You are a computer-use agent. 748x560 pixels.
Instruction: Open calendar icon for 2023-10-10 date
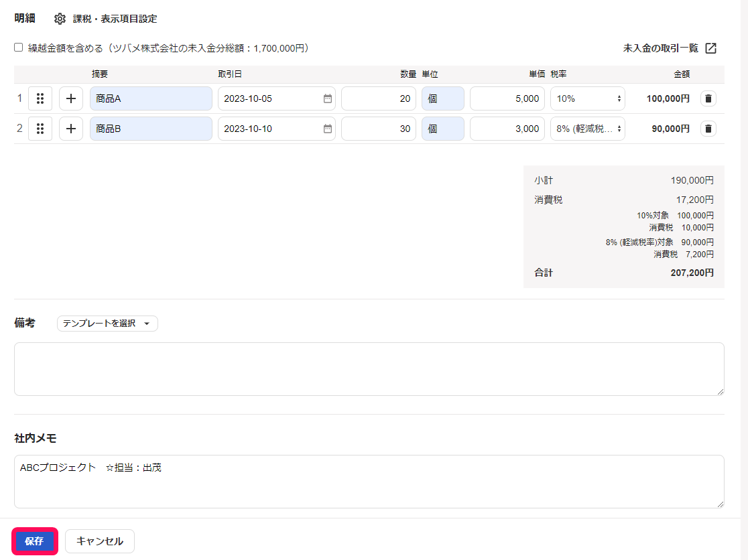coord(328,129)
